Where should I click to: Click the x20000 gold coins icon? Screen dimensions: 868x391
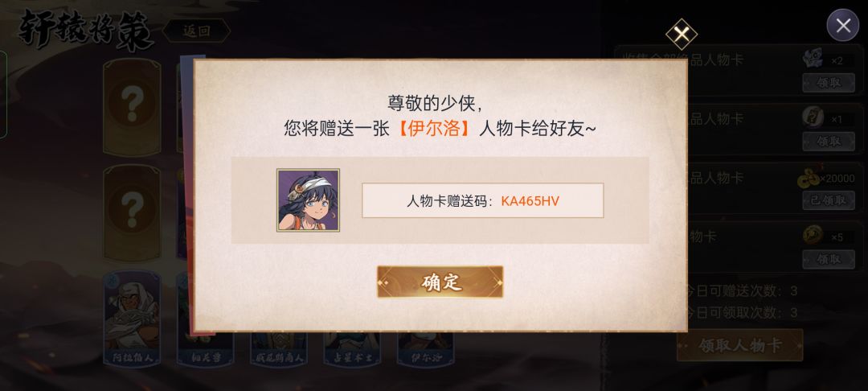tap(809, 179)
